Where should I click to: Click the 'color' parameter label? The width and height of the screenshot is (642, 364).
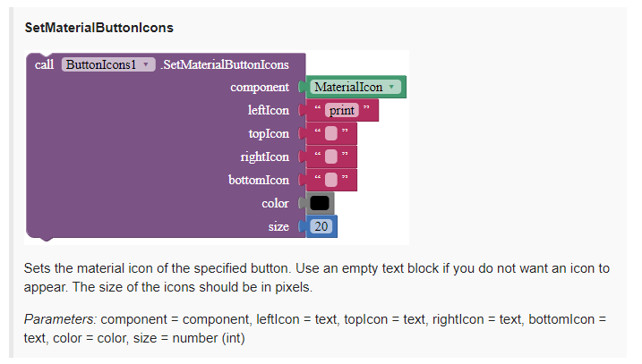click(x=275, y=204)
